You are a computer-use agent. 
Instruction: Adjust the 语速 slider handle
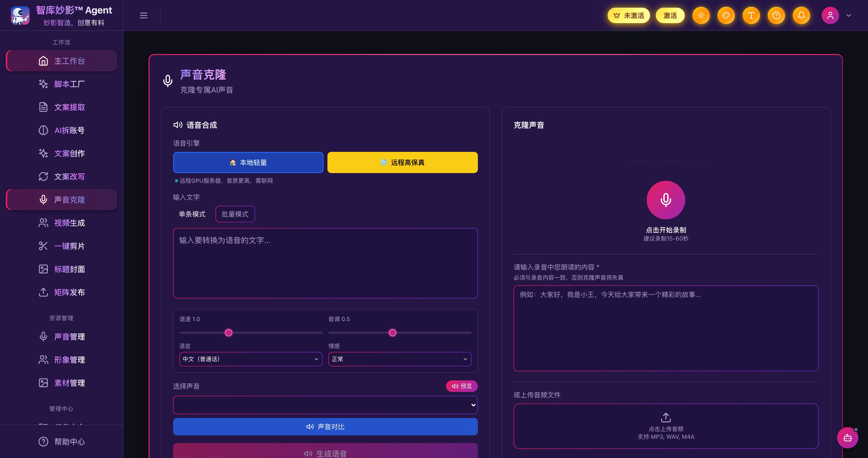[229, 333]
